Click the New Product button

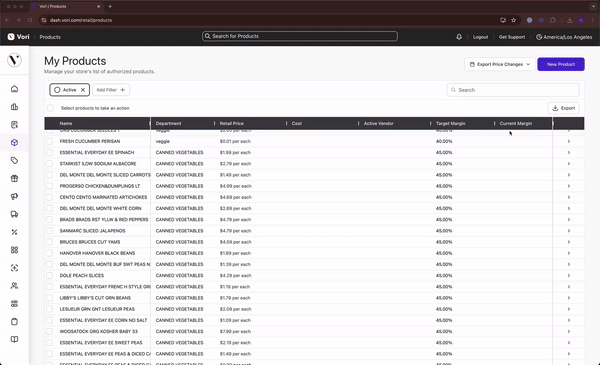561,64
